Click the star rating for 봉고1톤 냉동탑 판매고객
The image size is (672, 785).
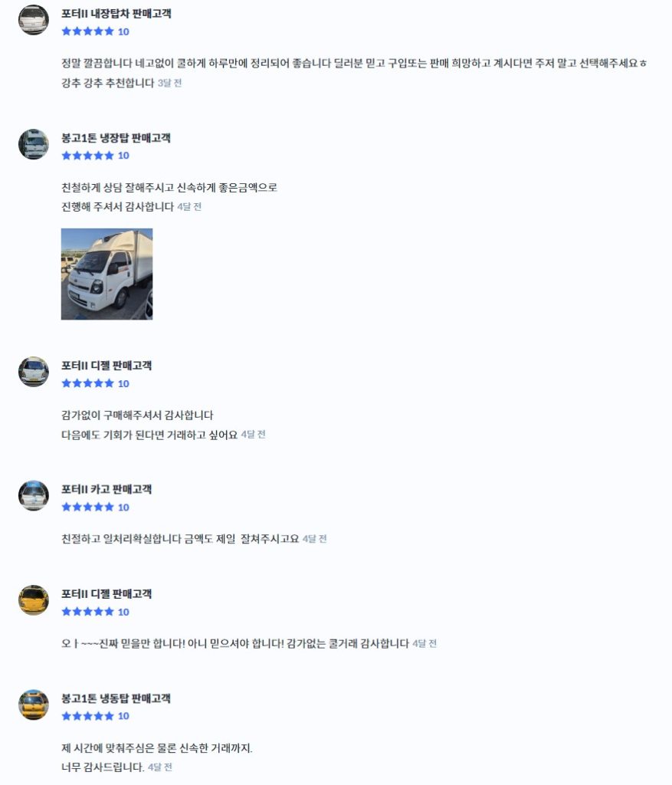(87, 716)
